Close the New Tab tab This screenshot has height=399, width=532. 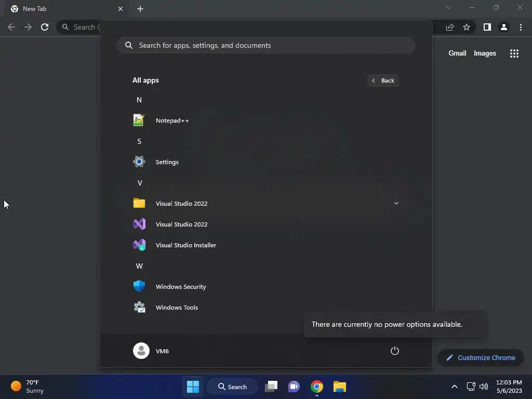[x=121, y=9]
